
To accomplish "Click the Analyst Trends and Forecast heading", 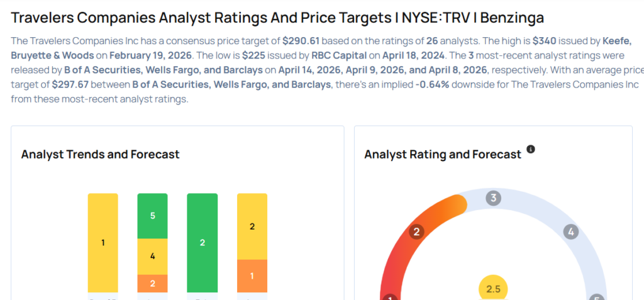I will point(100,155).
